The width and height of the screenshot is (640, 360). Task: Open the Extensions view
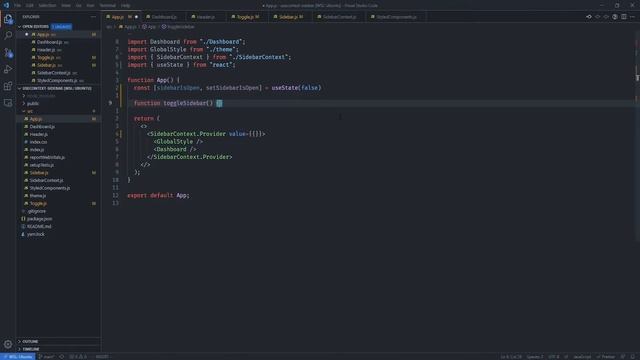[x=8, y=86]
